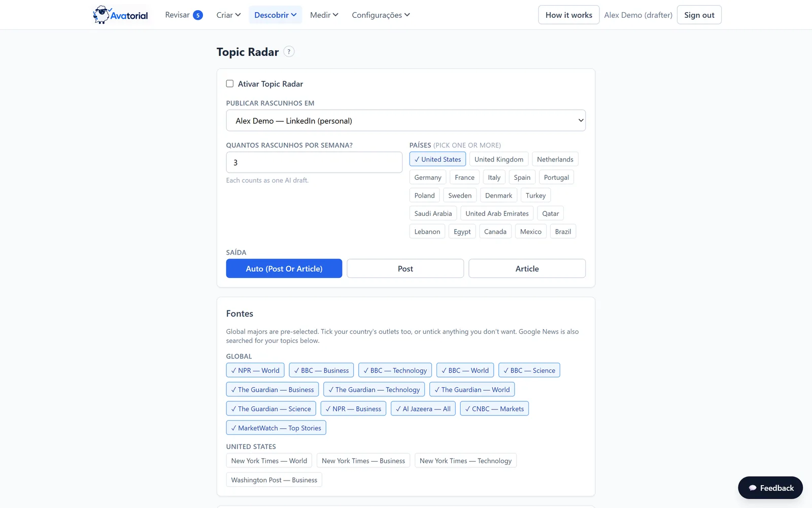
Task: Open the Medir dropdown menu
Action: point(324,15)
